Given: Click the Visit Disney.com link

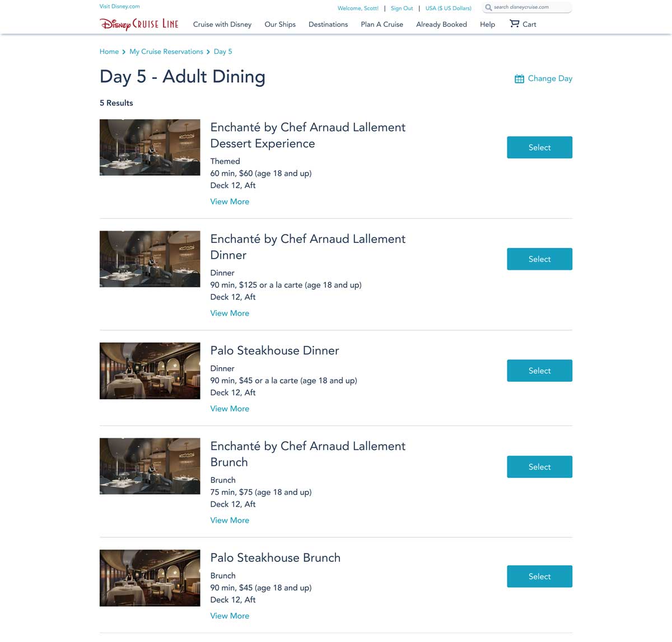Looking at the screenshot, I should coord(120,7).
